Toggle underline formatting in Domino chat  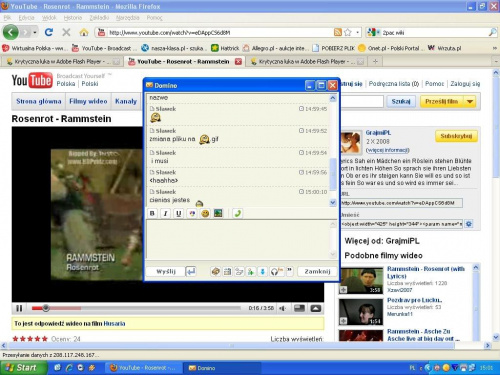[x=179, y=213]
